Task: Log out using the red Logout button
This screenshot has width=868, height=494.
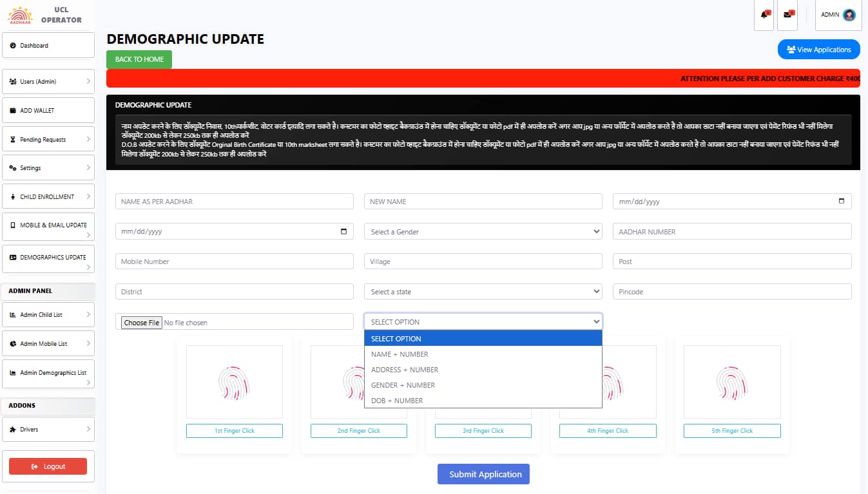Action: [48, 466]
